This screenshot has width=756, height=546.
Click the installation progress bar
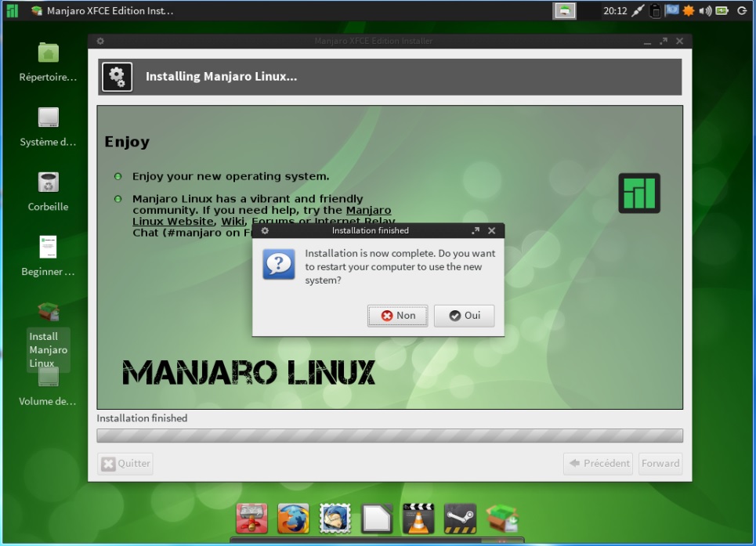point(389,436)
